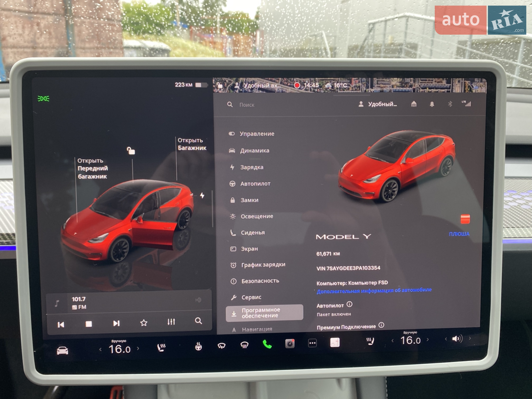
Task: Tap the charge port lightning icon
Action: tap(202, 195)
